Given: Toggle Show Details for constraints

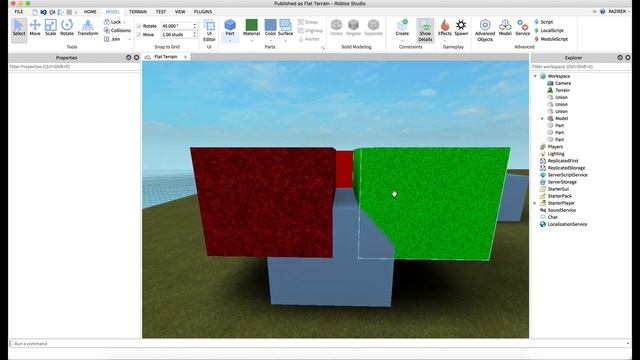Looking at the screenshot, I should pos(425,31).
